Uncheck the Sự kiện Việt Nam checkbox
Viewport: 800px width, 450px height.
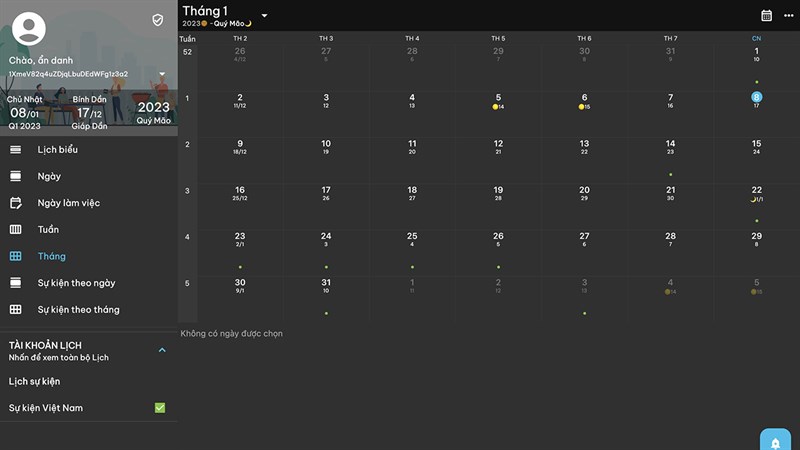click(159, 408)
